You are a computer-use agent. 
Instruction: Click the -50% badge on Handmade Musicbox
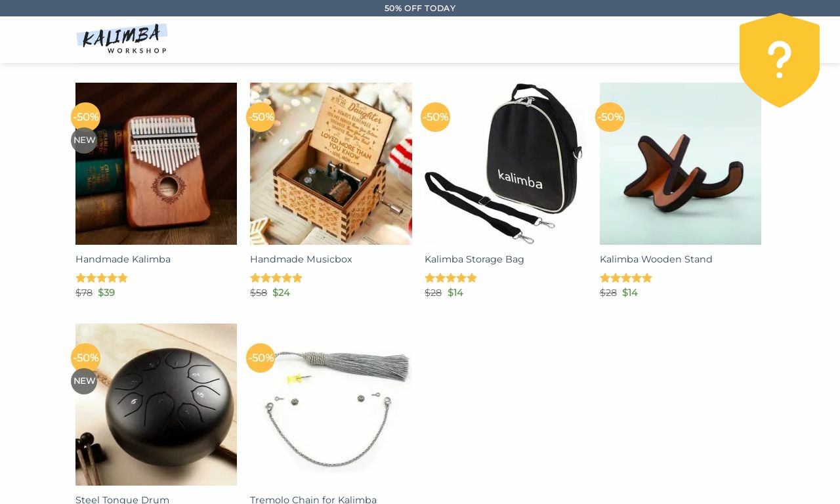point(261,117)
